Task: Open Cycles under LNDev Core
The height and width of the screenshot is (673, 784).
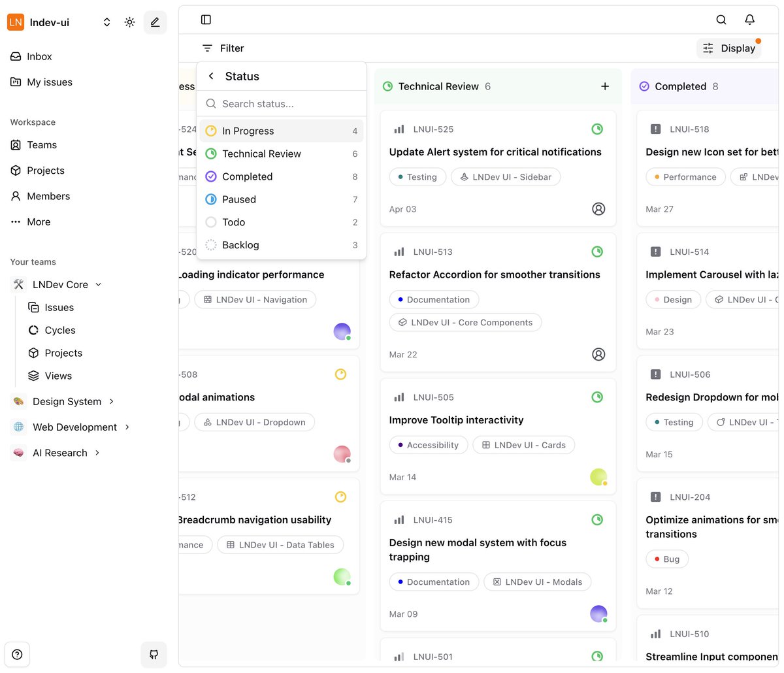Action: (52, 331)
